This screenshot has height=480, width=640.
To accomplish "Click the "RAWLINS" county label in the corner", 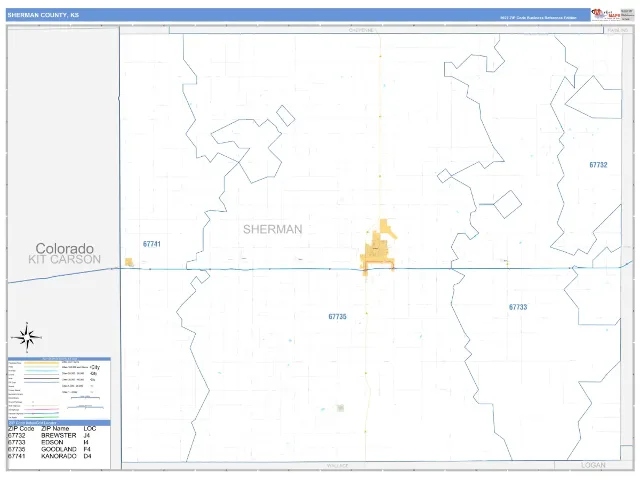I will click(618, 30).
